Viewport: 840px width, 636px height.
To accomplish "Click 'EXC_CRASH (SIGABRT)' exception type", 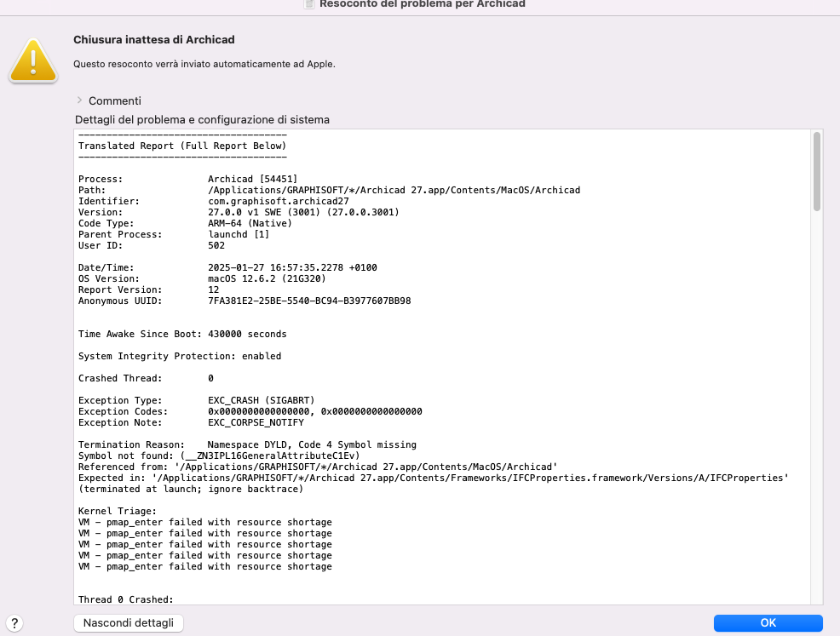I will click(x=261, y=400).
